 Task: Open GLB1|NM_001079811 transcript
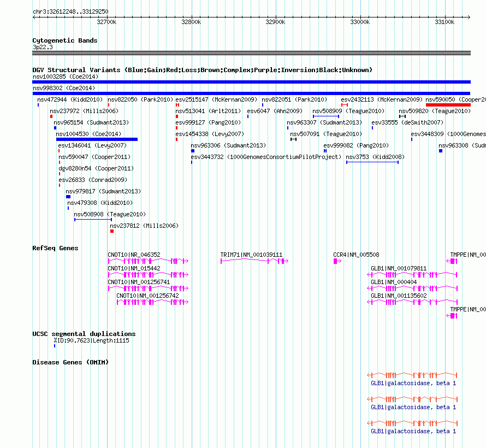[399, 268]
